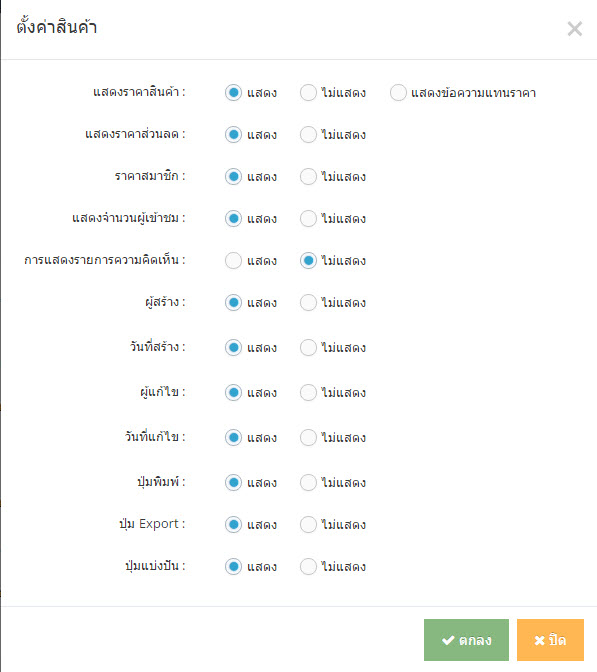Image resolution: width=597 pixels, height=672 pixels.
Task: Select ไม่แสดง for ปุ่มแบ่งปัน
Action: (x=308, y=567)
